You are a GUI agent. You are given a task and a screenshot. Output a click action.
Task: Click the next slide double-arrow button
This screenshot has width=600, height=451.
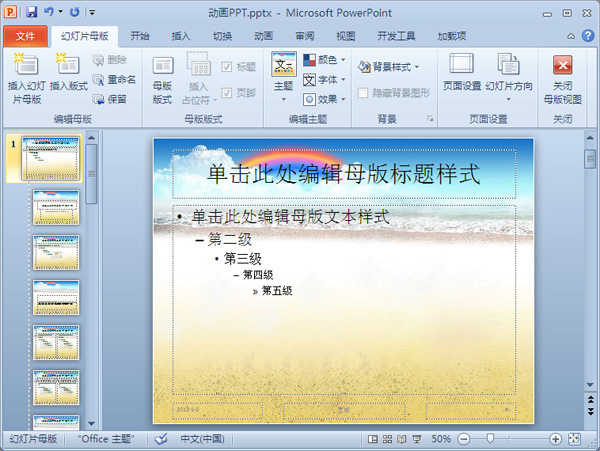click(590, 411)
